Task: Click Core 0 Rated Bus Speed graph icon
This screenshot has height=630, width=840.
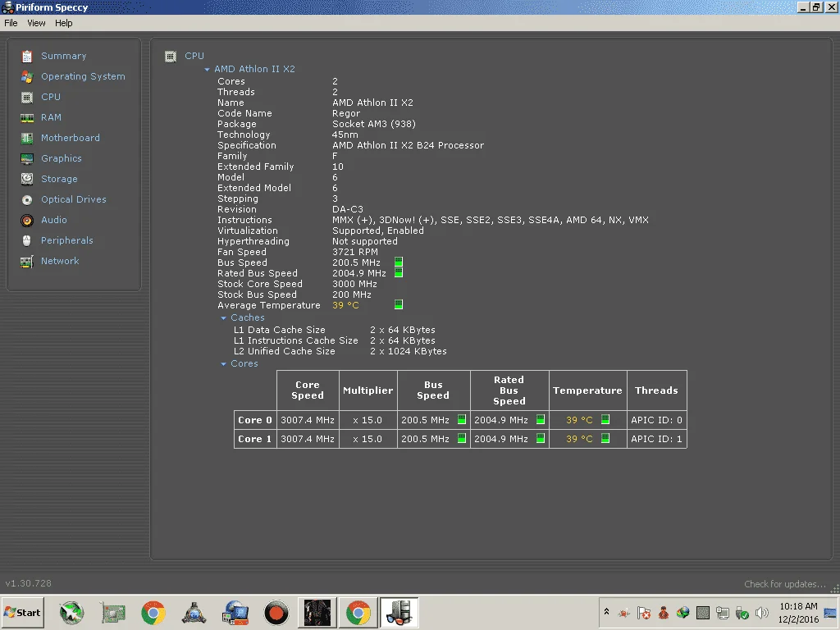Action: tap(541, 419)
